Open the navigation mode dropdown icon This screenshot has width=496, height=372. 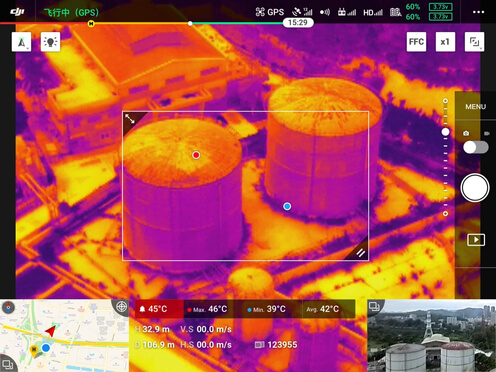click(21, 42)
